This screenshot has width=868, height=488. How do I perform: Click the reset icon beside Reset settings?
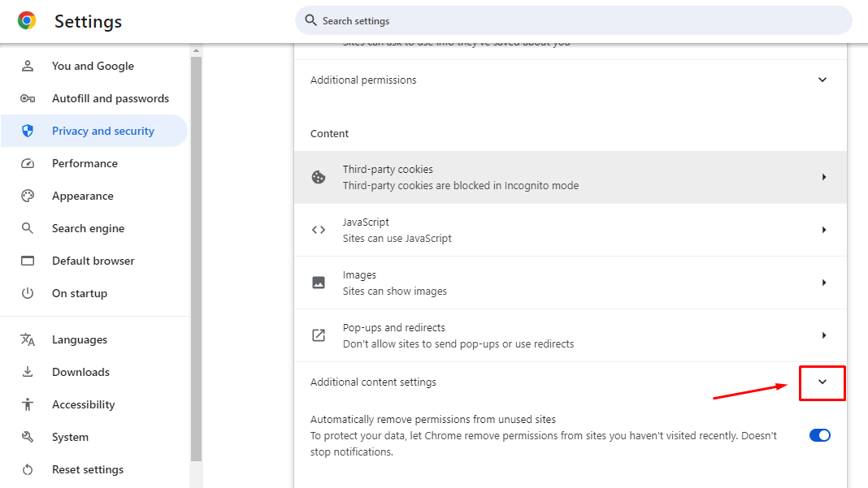(27, 469)
